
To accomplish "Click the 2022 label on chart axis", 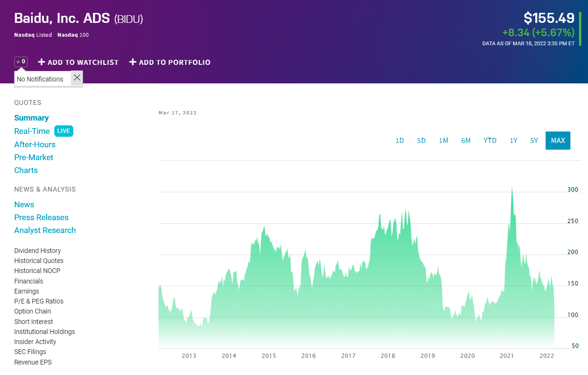I will click(547, 356).
